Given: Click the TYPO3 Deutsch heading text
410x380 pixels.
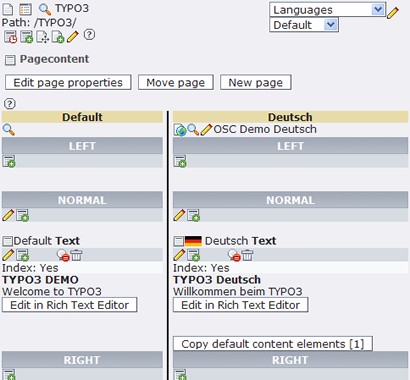Looking at the screenshot, I should 217,280.
